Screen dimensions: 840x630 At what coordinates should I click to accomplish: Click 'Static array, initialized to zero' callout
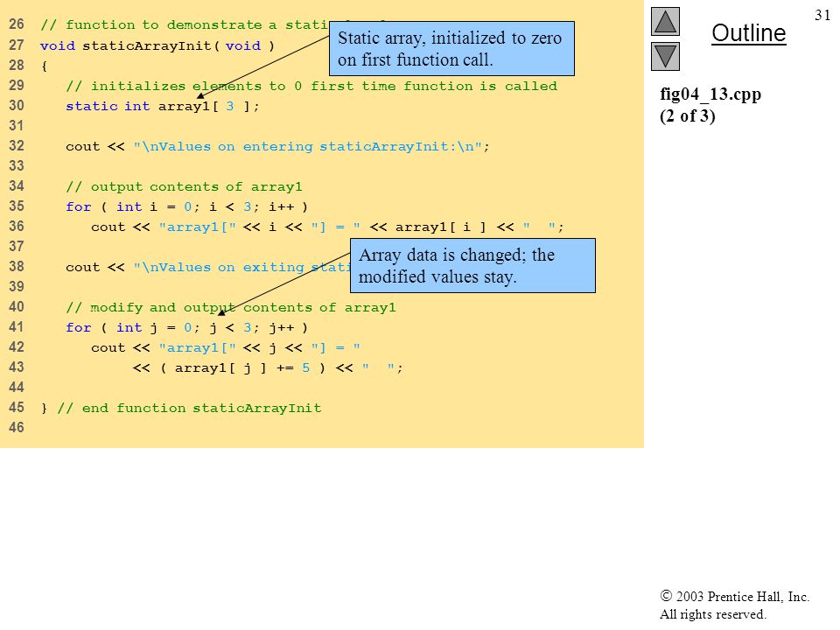tap(451, 49)
